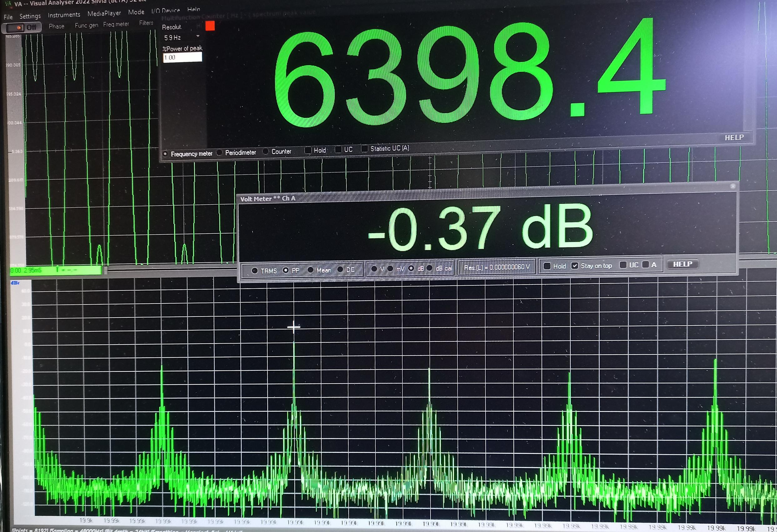
Task: Open the Instruments menu
Action: point(64,15)
